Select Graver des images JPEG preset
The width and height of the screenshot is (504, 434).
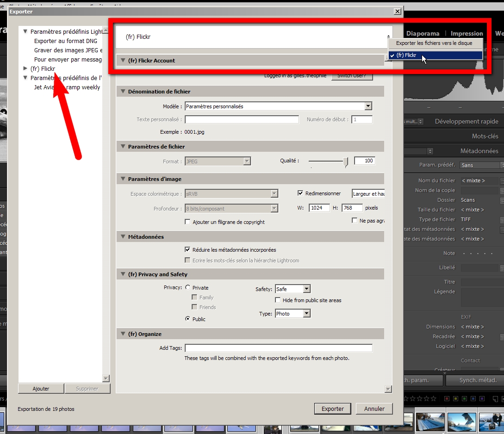click(68, 50)
